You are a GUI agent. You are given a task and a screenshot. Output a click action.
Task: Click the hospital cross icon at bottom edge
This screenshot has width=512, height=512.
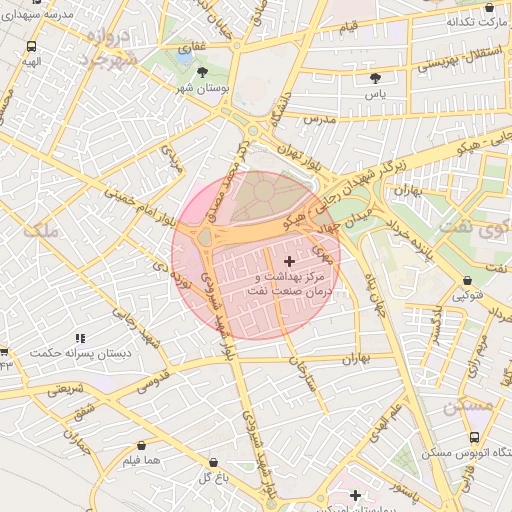(355, 496)
